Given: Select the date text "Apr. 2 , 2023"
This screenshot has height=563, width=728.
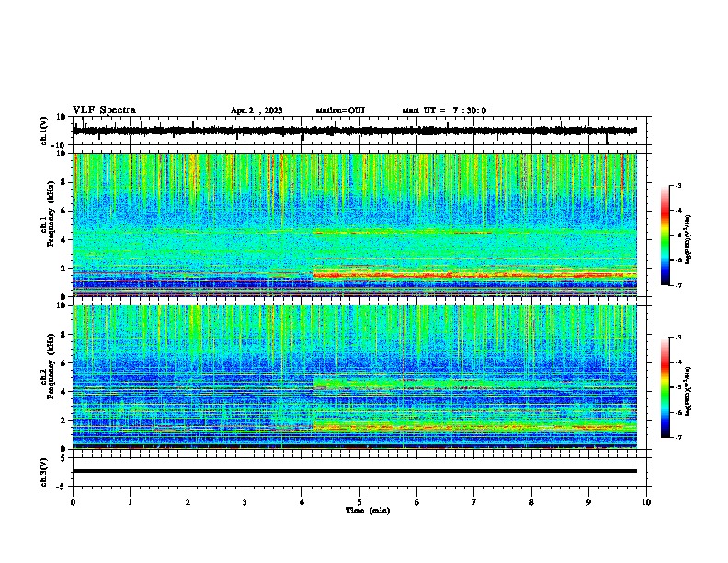Looking at the screenshot, I should (x=256, y=110).
